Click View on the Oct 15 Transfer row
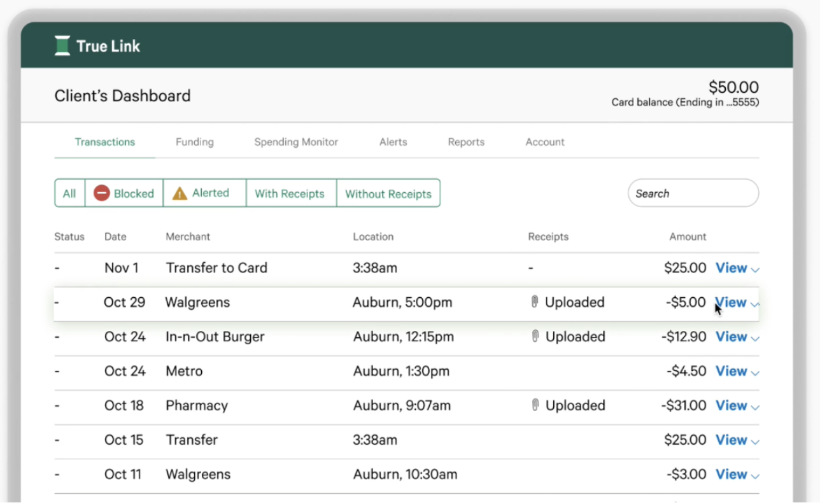 [731, 440]
